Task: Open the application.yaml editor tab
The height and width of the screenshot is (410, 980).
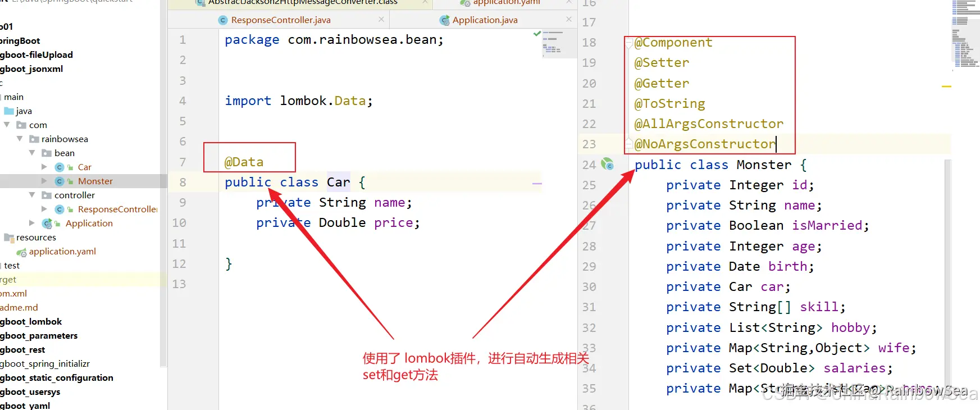Action: click(x=506, y=3)
